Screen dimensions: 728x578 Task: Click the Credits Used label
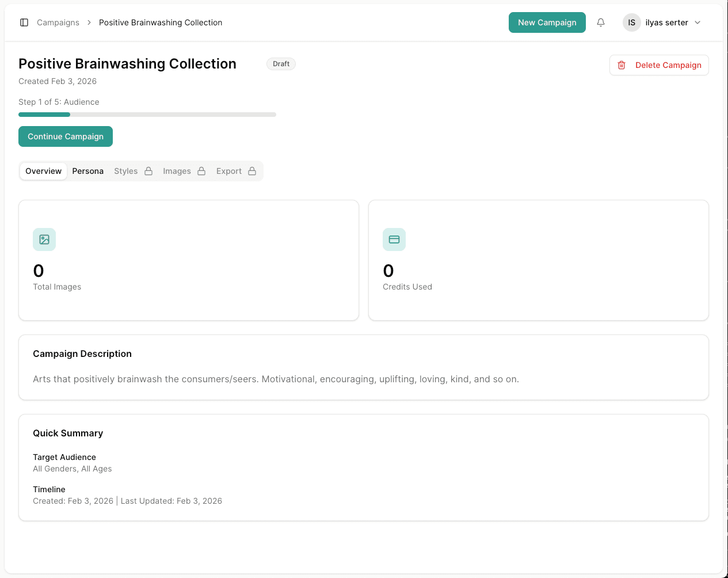[x=407, y=287]
